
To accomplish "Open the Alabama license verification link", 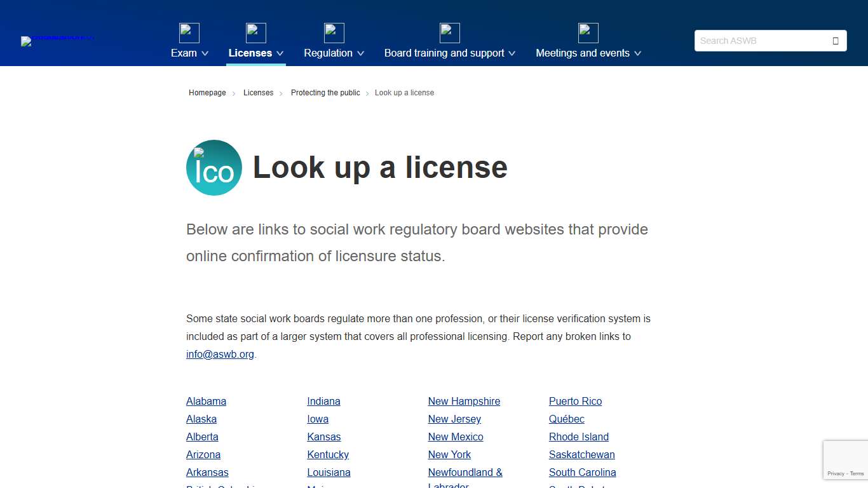I will pyautogui.click(x=206, y=401).
